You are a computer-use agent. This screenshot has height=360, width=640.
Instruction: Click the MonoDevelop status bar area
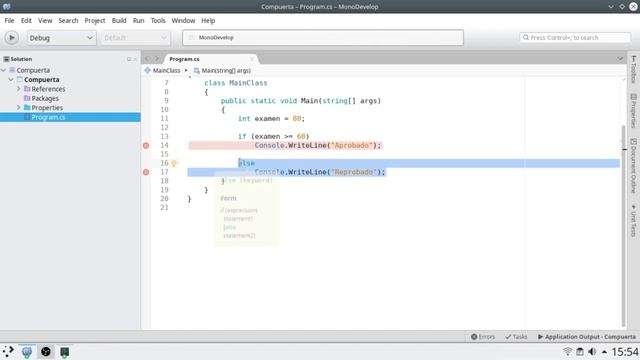[x=323, y=38]
